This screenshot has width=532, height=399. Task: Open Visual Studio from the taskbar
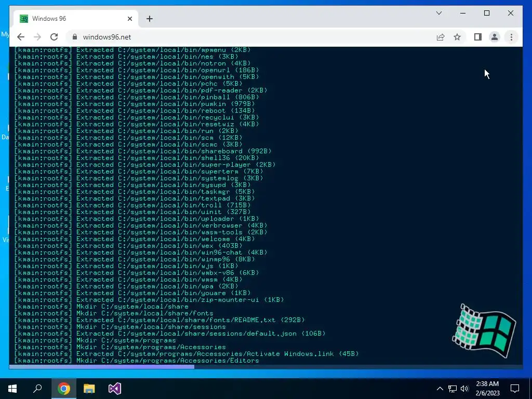coord(115,389)
